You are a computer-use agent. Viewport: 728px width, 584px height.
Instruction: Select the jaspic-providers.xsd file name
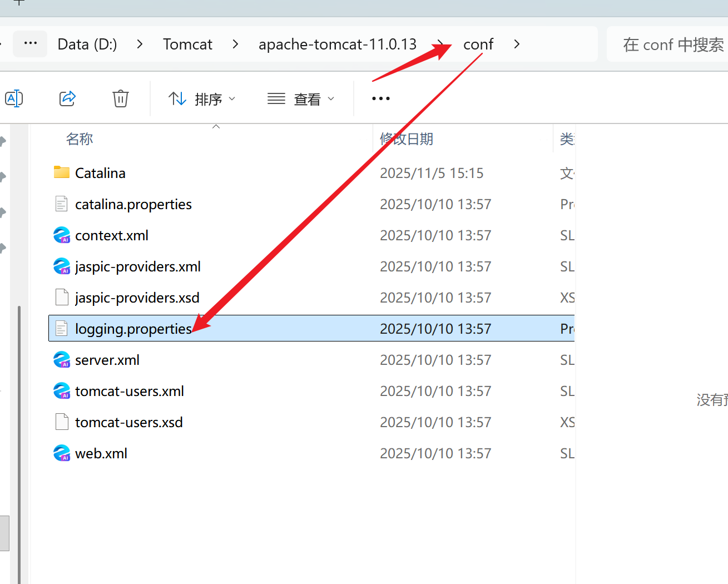137,298
